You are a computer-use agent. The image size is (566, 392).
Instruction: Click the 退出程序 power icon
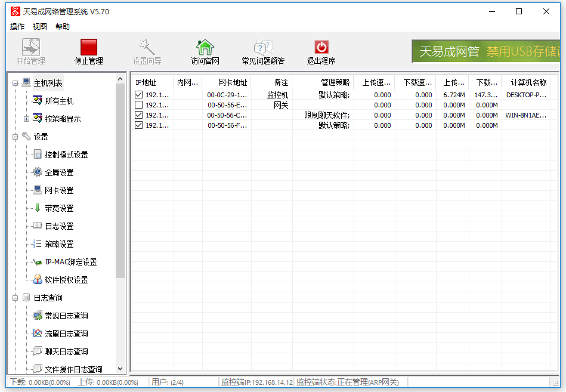point(321,47)
